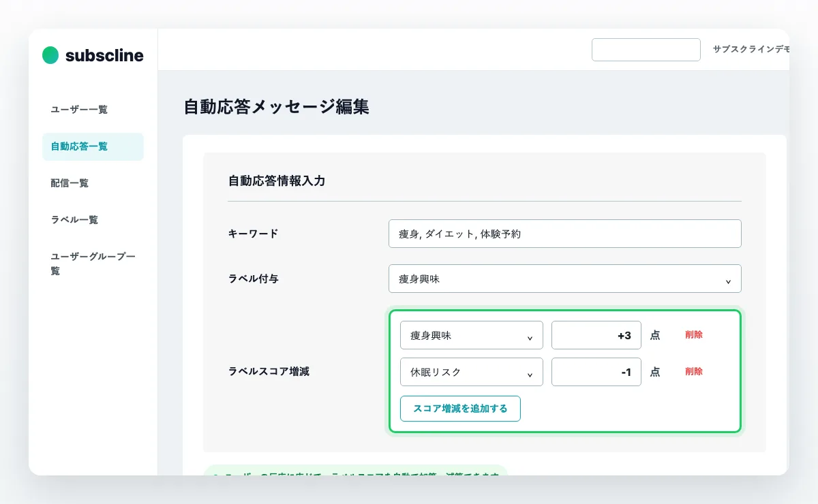Viewport: 818px width, 504px height.
Task: Go to 配信一覧 in the sidebar
Action: tap(70, 183)
